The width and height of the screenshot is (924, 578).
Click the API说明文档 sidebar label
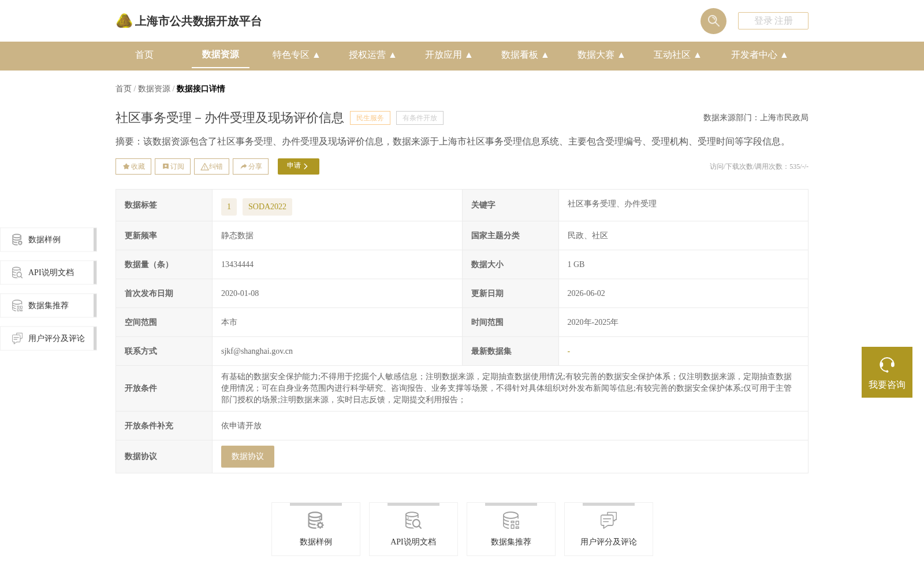coord(51,273)
